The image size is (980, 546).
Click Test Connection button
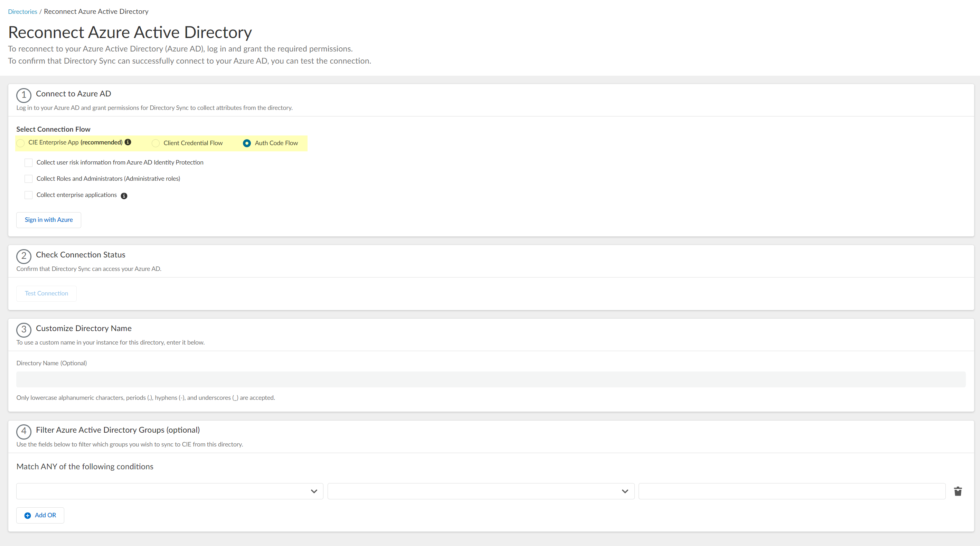[46, 293]
